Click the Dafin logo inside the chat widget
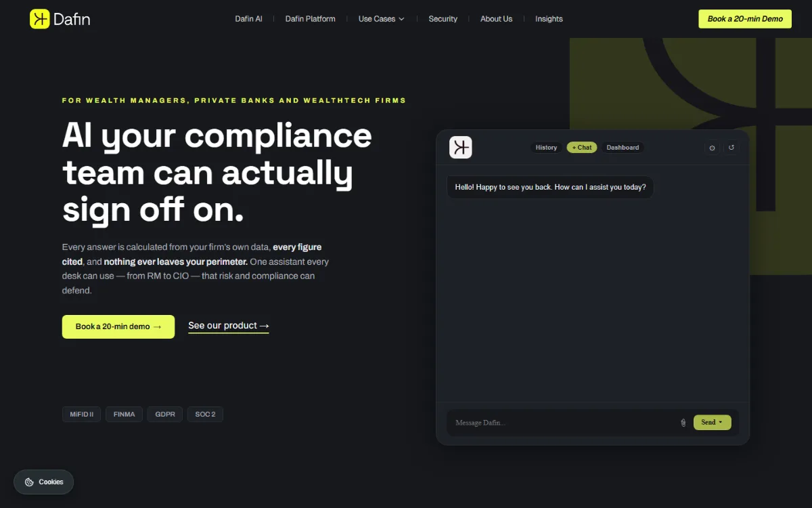The width and height of the screenshot is (812, 508). (x=461, y=147)
